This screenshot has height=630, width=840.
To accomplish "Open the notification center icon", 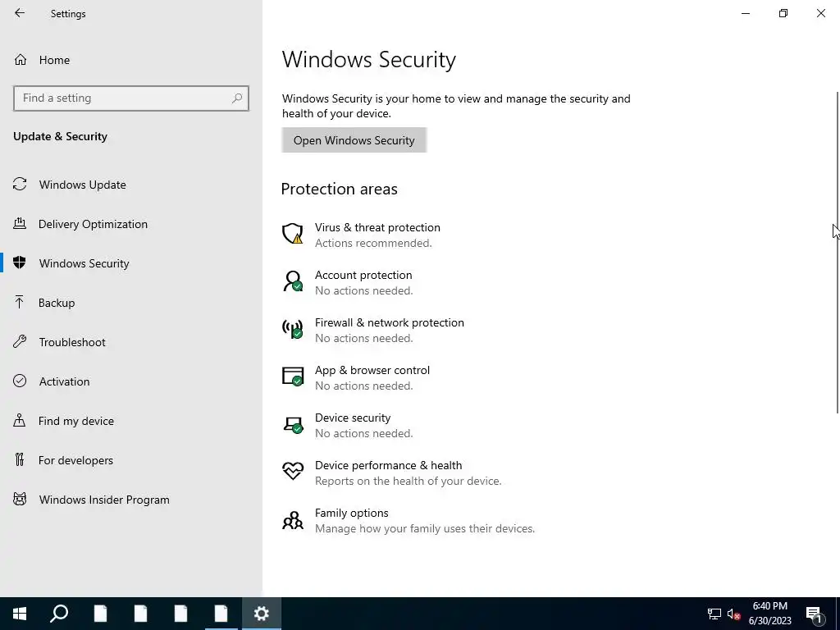I will 814,614.
